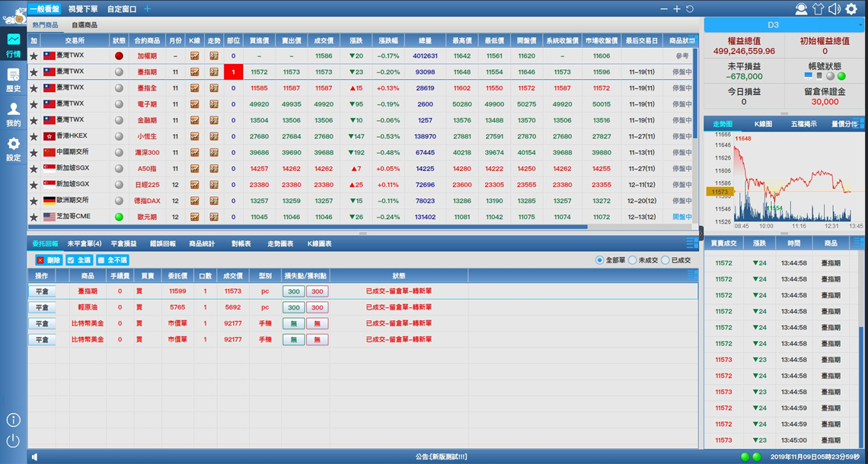This screenshot has height=464, width=868.
Task: Open K線 chart icon for 臺指期 row
Action: 195,72
